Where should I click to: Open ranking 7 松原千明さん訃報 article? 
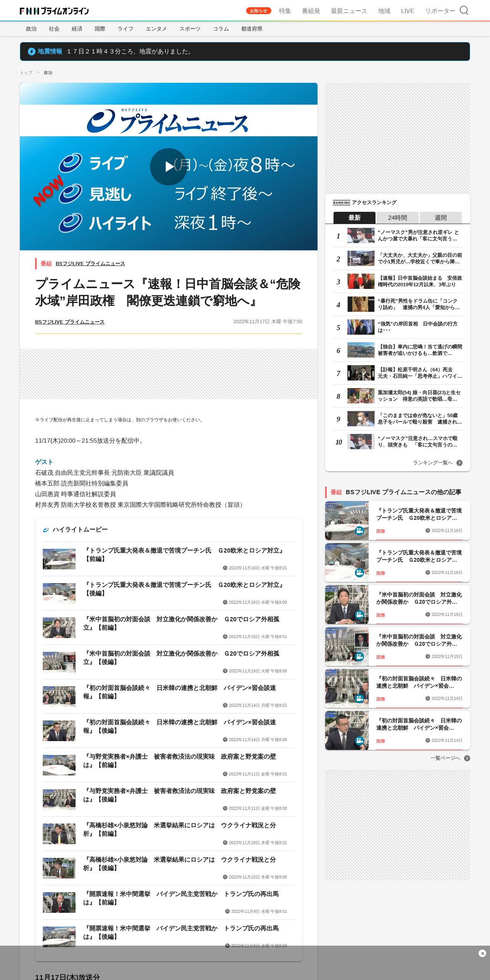(398, 373)
